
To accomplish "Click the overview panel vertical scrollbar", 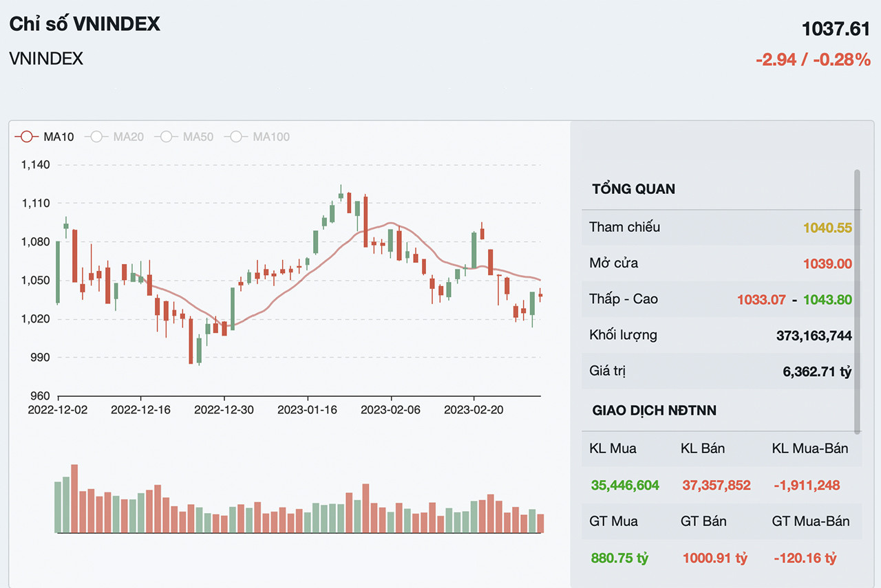I will pos(857,301).
